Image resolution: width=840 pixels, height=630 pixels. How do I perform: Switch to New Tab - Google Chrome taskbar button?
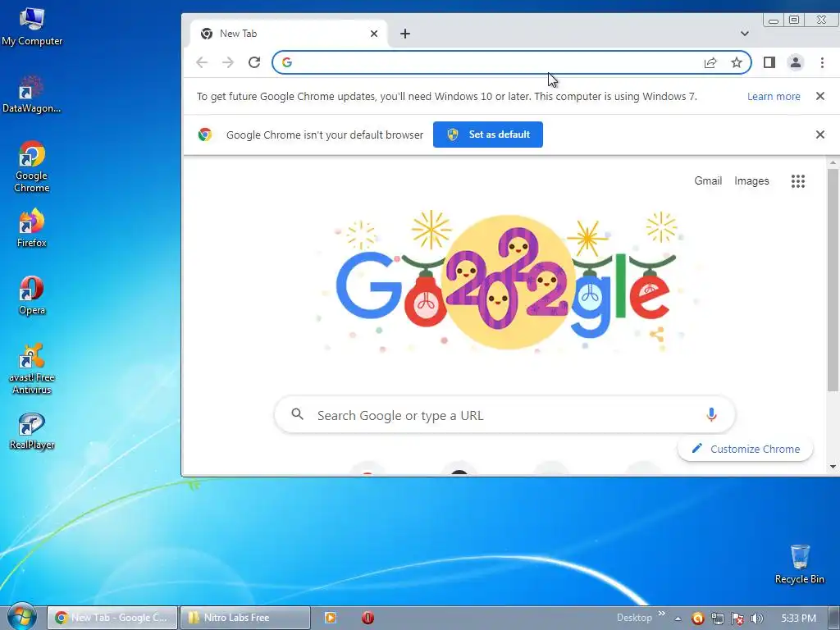(112, 618)
